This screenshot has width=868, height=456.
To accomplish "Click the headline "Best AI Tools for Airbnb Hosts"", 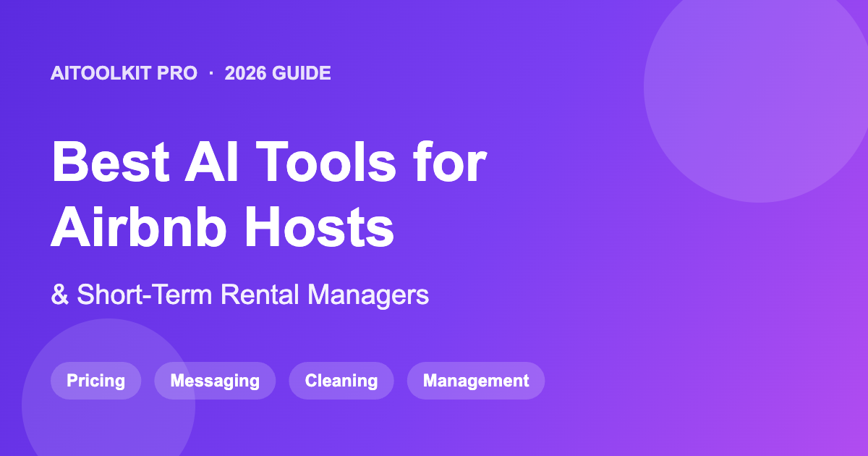I will (268, 195).
